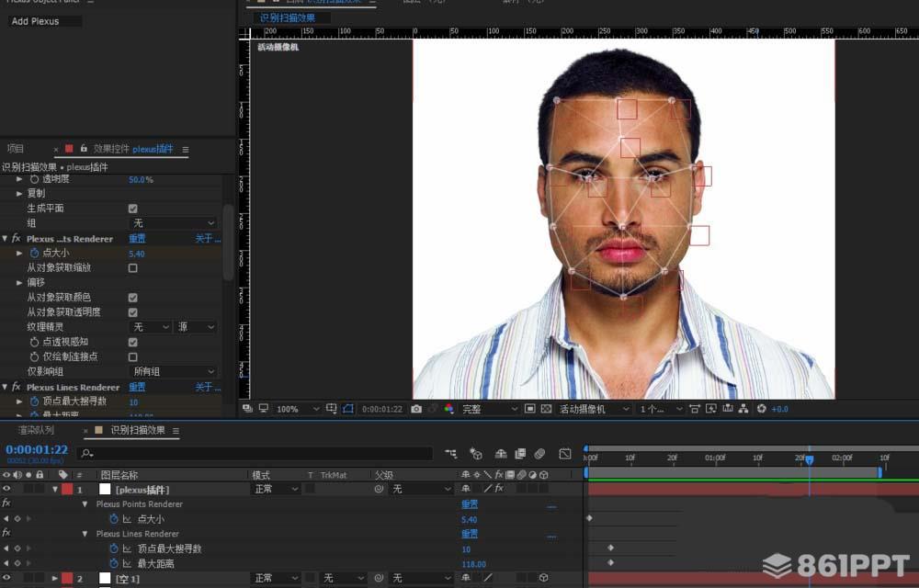The height and width of the screenshot is (588, 919).
Task: Toggle pixel aspect ratio correction
Action: point(695,409)
